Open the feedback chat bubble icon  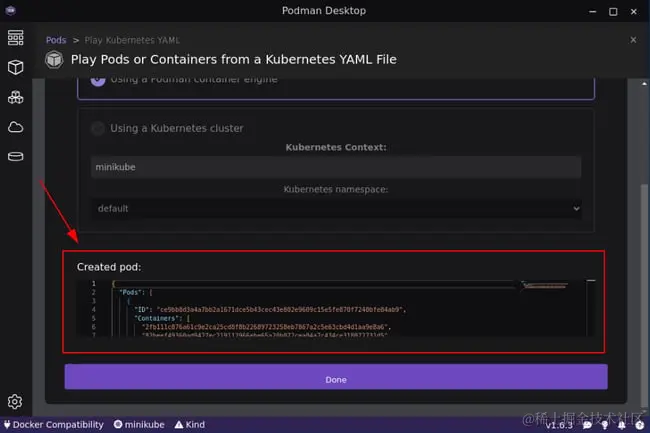pyautogui.click(x=587, y=425)
